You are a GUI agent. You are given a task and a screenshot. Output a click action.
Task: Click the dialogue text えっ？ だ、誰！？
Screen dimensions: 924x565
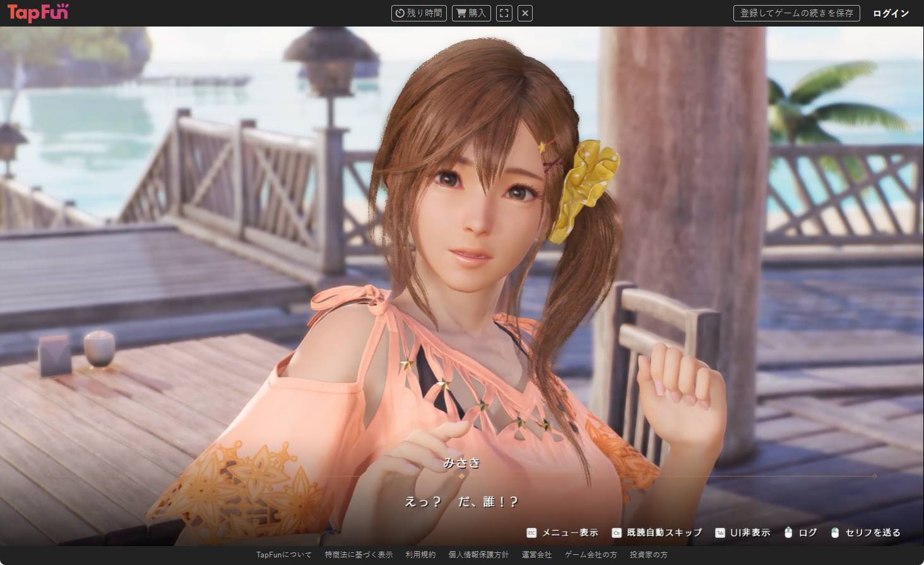tap(461, 502)
